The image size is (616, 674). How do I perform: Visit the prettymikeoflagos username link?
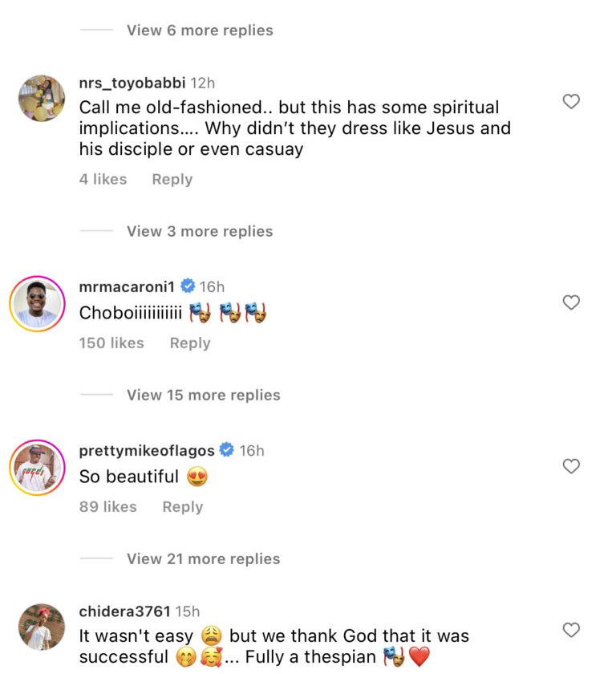(x=147, y=450)
